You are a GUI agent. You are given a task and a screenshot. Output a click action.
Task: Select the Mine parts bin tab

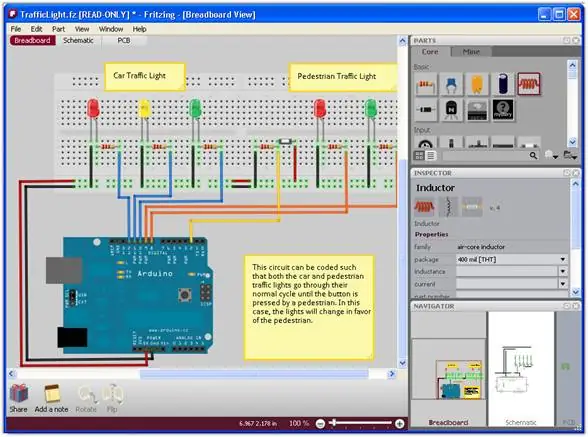pyautogui.click(x=471, y=52)
